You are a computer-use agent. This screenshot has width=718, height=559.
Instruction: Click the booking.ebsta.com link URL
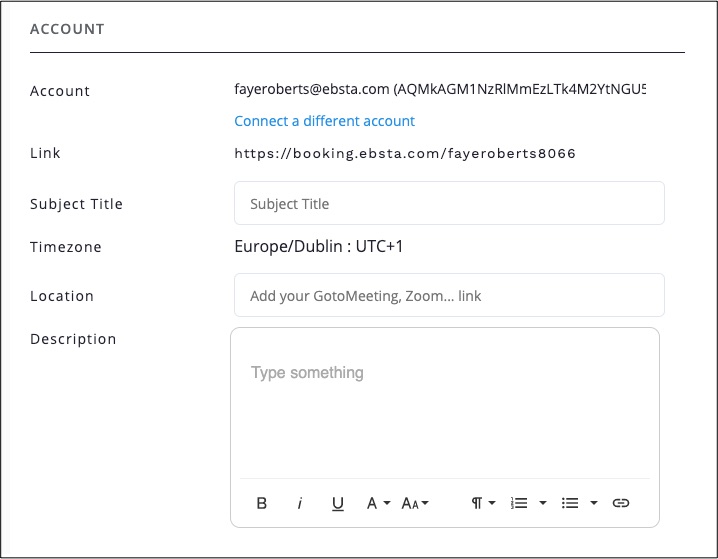tap(405, 154)
